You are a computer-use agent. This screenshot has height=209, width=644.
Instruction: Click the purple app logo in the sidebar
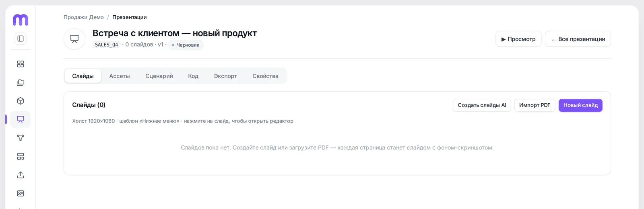21,20
